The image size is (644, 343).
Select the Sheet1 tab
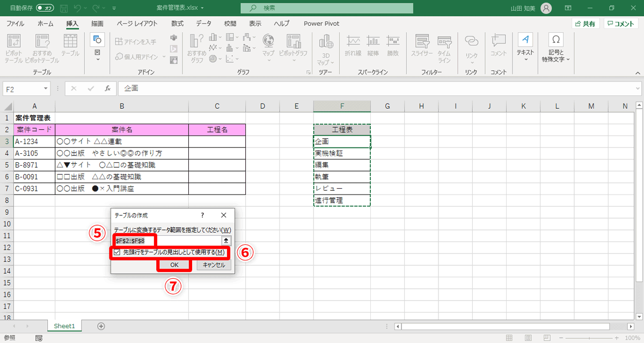(x=64, y=326)
